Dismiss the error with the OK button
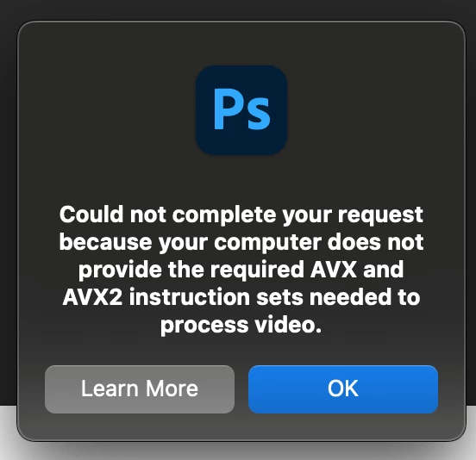This screenshot has width=476, height=460. [343, 389]
